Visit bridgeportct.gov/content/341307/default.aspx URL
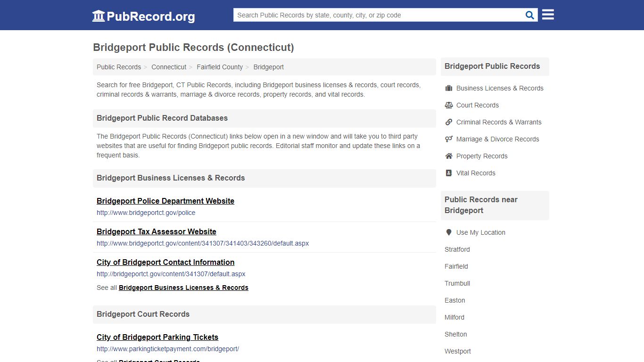Viewport: 644px width, 362px height. 171,274
